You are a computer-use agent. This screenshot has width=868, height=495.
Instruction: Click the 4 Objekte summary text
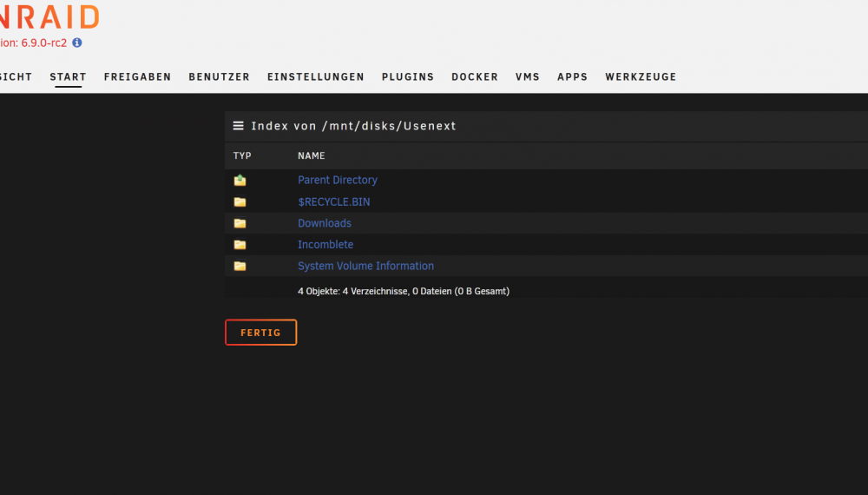(x=404, y=291)
